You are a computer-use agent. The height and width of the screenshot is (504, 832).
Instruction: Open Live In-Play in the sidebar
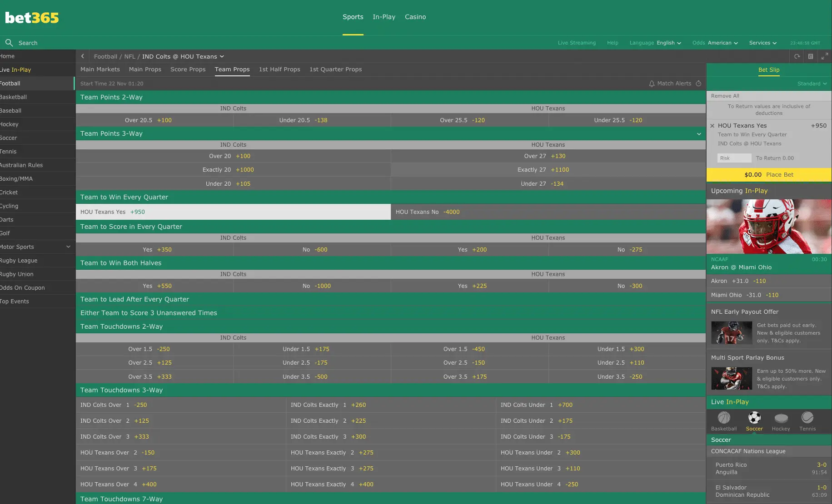[x=37, y=70]
